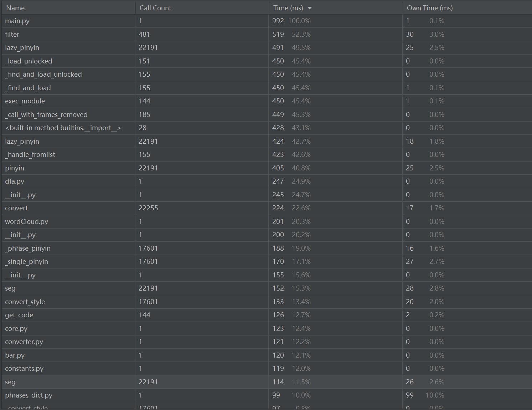
Task: Select the __init__.py row with 200 ms
Action: (x=267, y=235)
